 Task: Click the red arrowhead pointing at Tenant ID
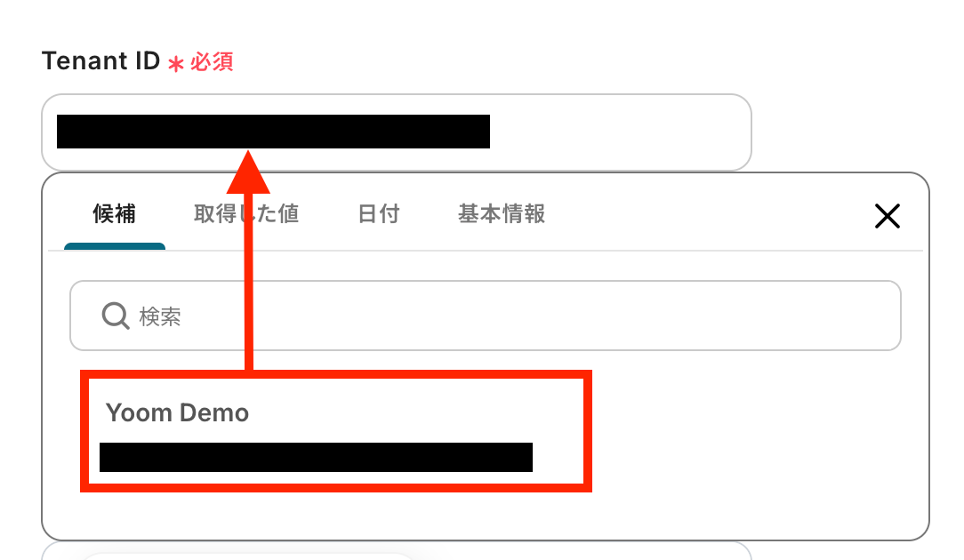click(x=248, y=172)
